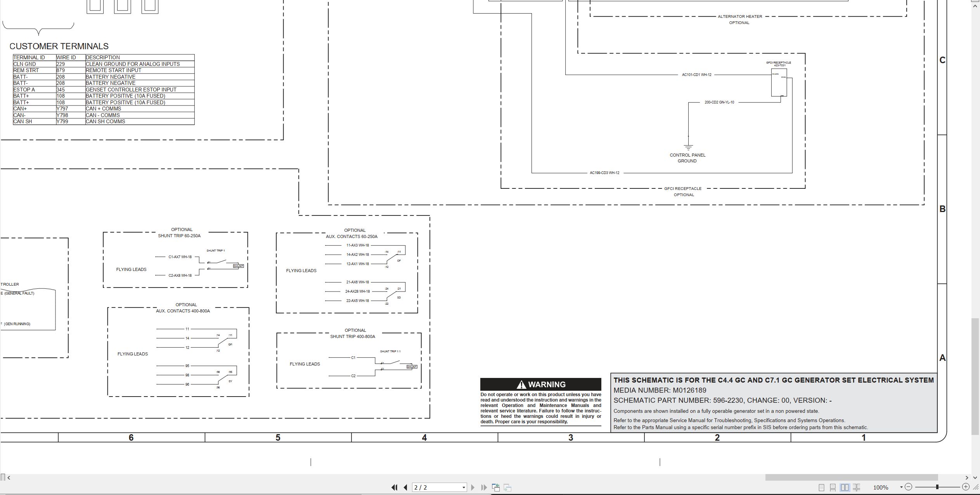This screenshot has width=980, height=495.
Task: Click wire label 11-AX3 WH-18
Action: point(358,245)
